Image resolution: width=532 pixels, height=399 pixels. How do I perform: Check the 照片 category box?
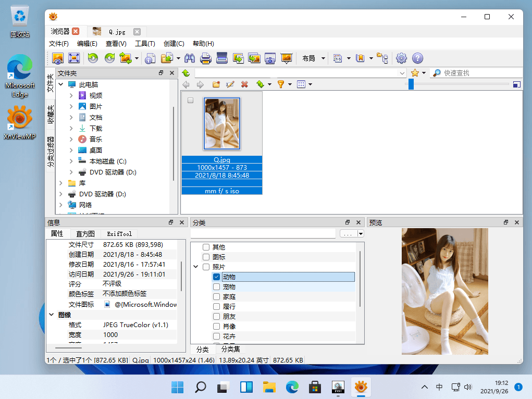click(206, 267)
